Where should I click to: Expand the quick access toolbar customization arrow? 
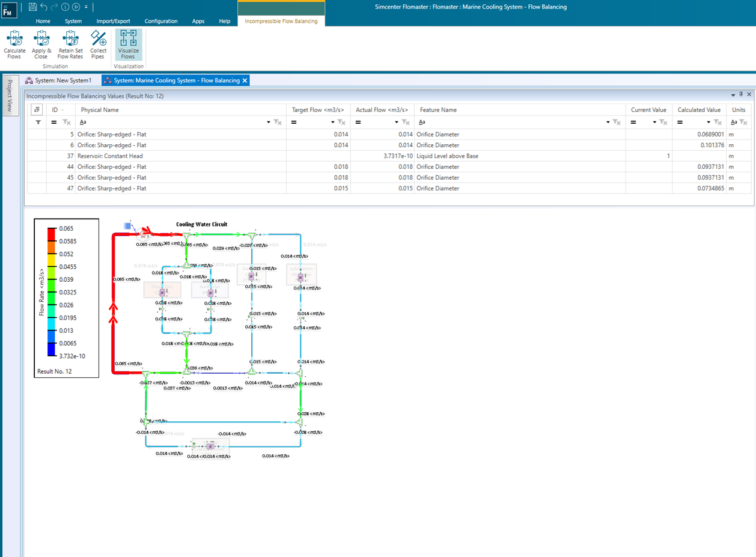[85, 7]
